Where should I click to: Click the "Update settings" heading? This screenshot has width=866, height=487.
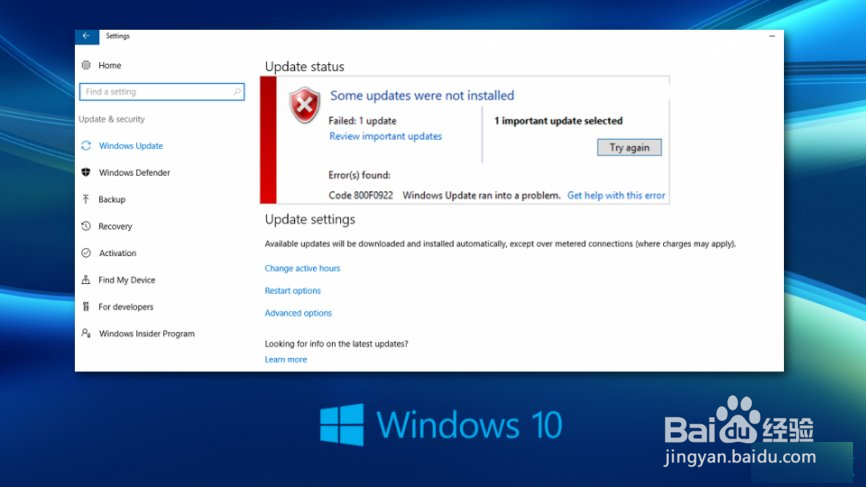click(x=310, y=220)
